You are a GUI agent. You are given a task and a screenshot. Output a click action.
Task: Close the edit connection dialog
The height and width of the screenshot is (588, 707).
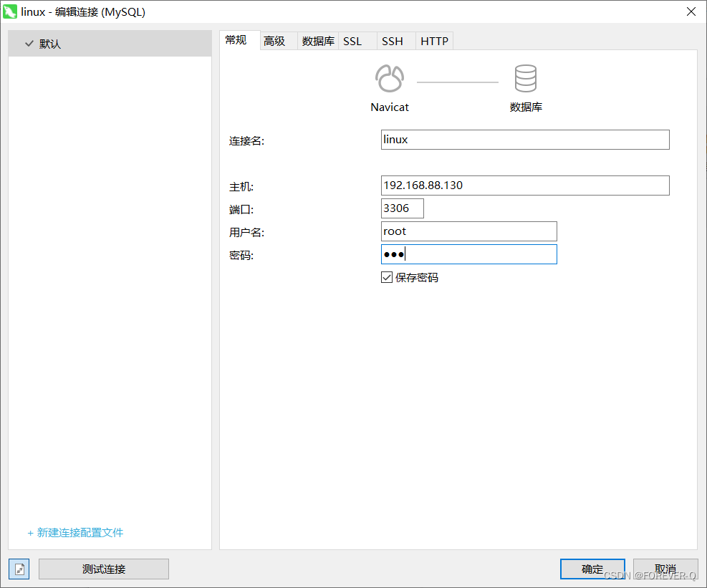pyautogui.click(x=691, y=11)
